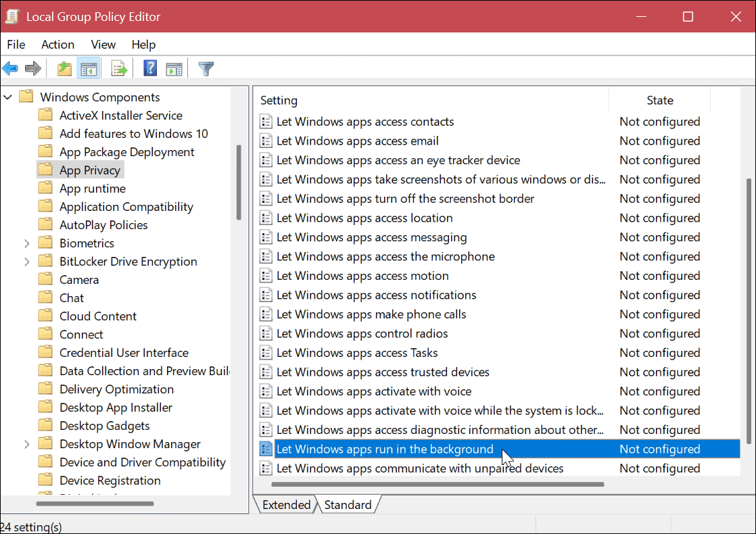
Task: Toggle the show/hide action pane icon
Action: [x=174, y=68]
